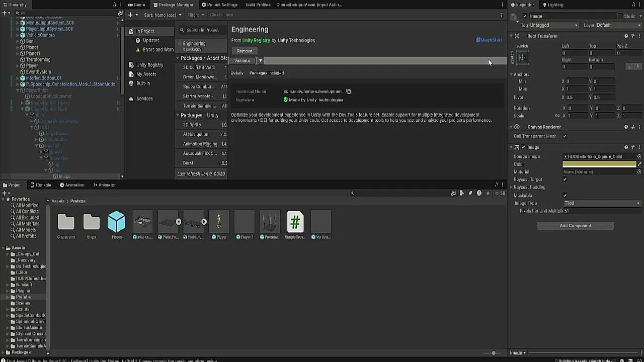Screen dimensions: 644x362
Task: Collapse the Rect Transform component
Action: [511, 36]
